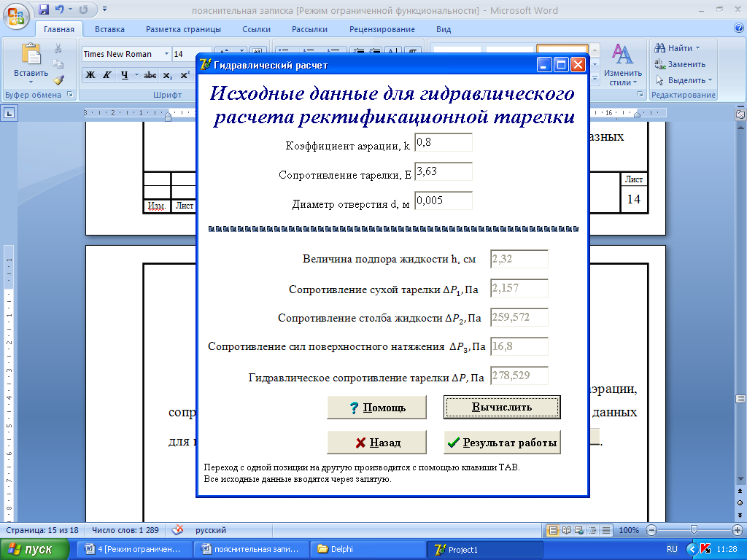Open the Разметка страницы tab

point(183,29)
